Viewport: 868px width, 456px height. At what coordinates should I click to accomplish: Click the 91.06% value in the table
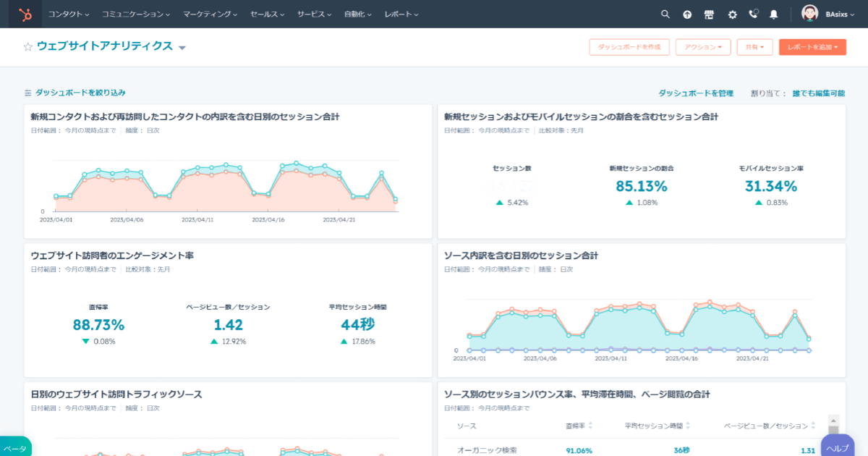[579, 450]
